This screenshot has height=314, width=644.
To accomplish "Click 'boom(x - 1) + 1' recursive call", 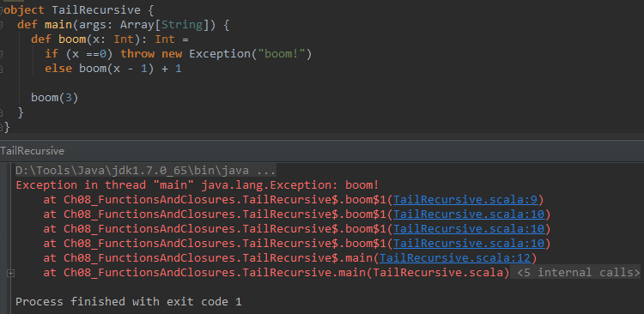I will [x=131, y=69].
